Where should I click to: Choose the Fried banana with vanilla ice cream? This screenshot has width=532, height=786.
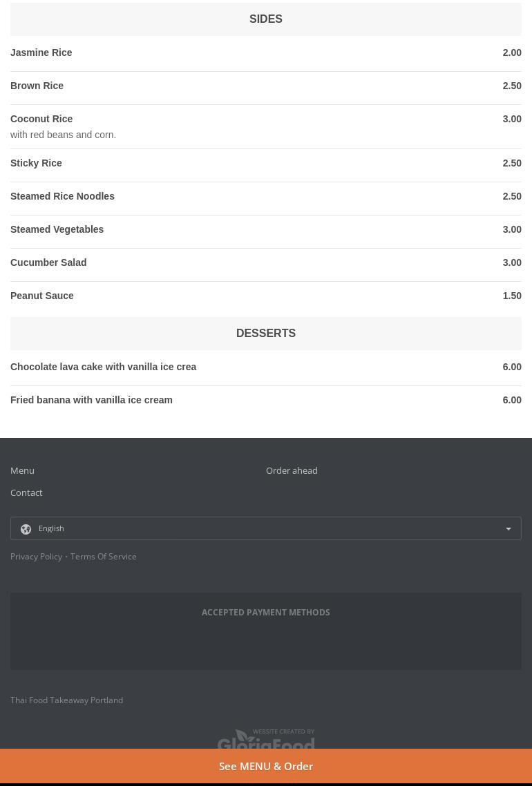tap(91, 400)
